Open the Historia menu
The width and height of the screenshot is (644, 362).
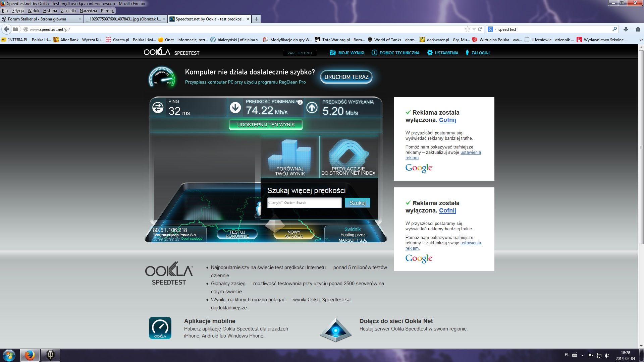(50, 10)
